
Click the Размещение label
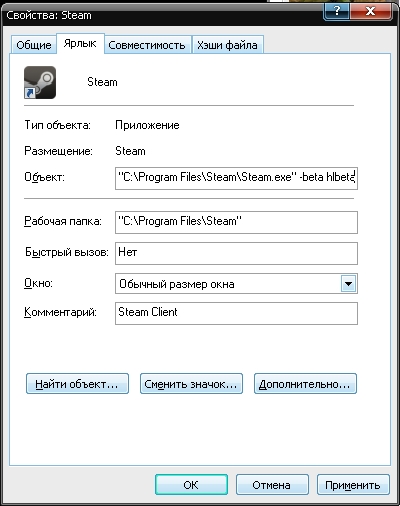(58, 151)
